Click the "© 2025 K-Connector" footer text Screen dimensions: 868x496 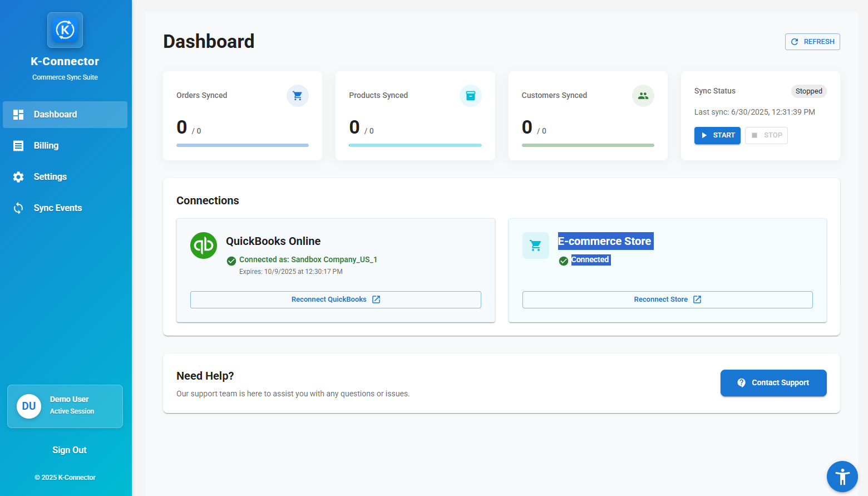(x=65, y=478)
